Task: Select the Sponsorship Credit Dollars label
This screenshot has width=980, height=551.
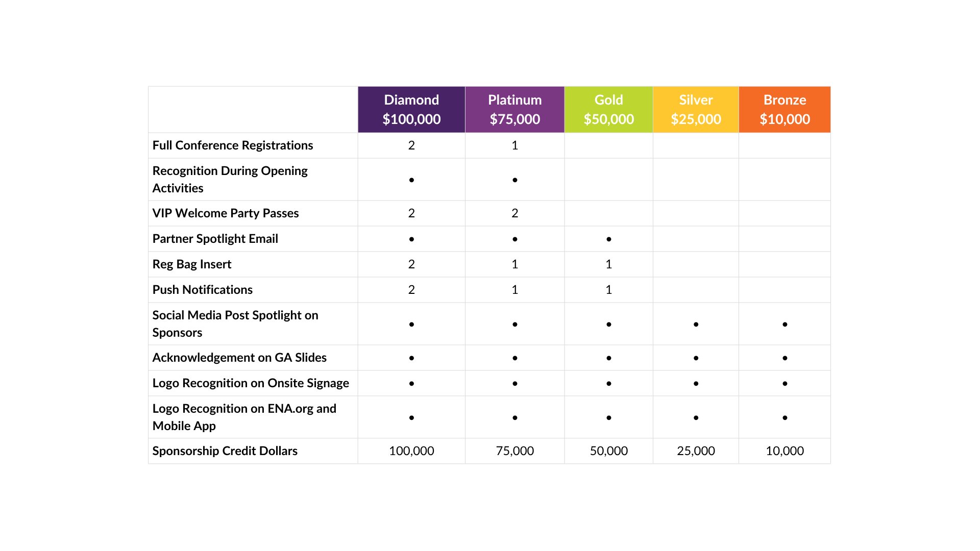Action: pos(225,451)
